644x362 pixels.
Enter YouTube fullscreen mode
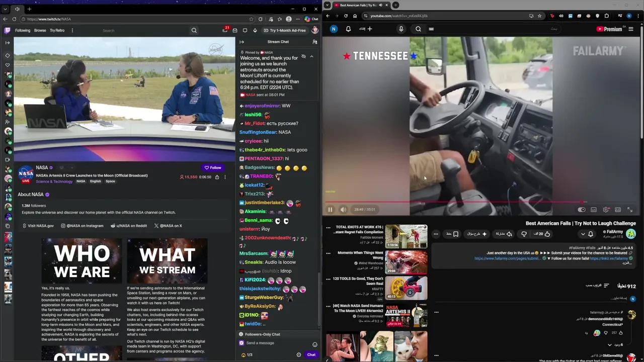(630, 210)
